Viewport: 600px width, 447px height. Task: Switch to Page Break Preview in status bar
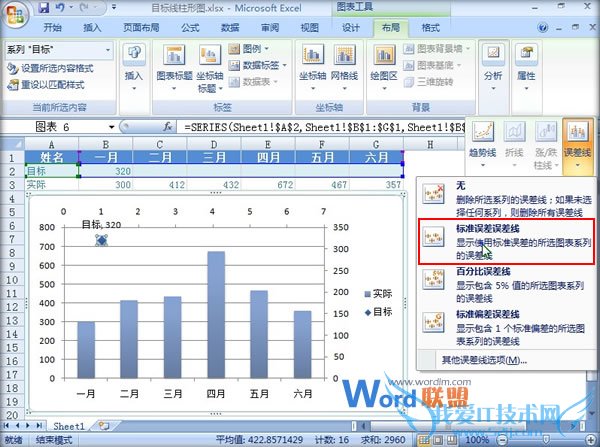point(452,440)
